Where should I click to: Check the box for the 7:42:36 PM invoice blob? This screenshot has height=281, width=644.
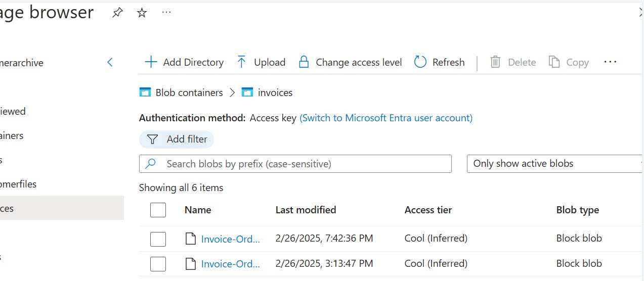point(158,239)
